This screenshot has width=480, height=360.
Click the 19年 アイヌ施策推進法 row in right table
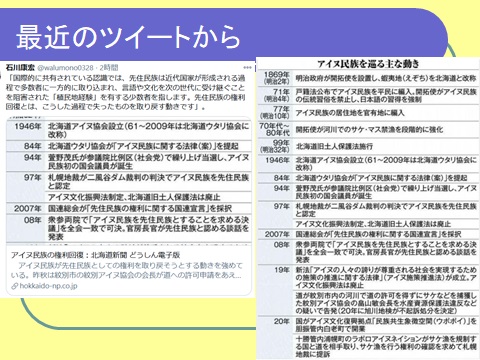coord(368,277)
